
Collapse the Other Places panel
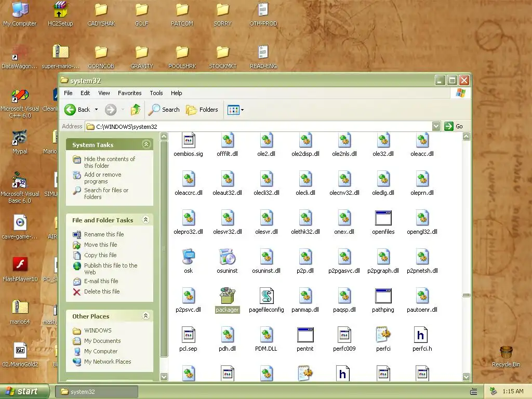click(146, 315)
